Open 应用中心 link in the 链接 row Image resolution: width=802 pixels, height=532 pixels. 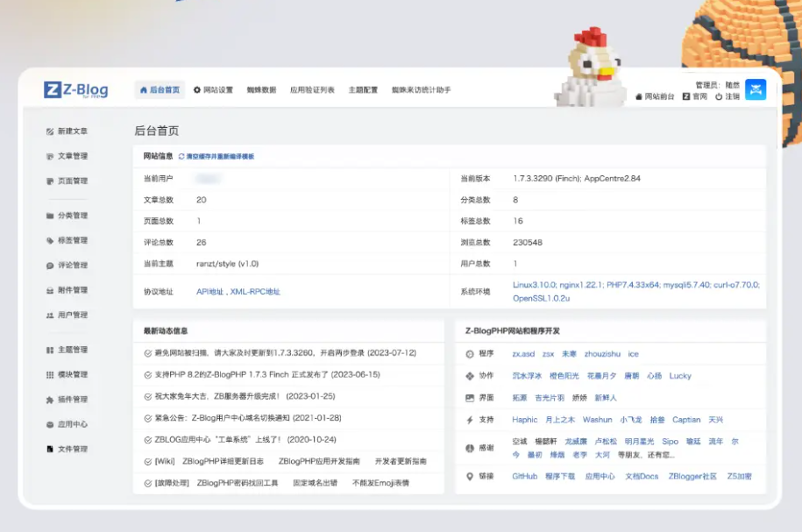[600, 476]
